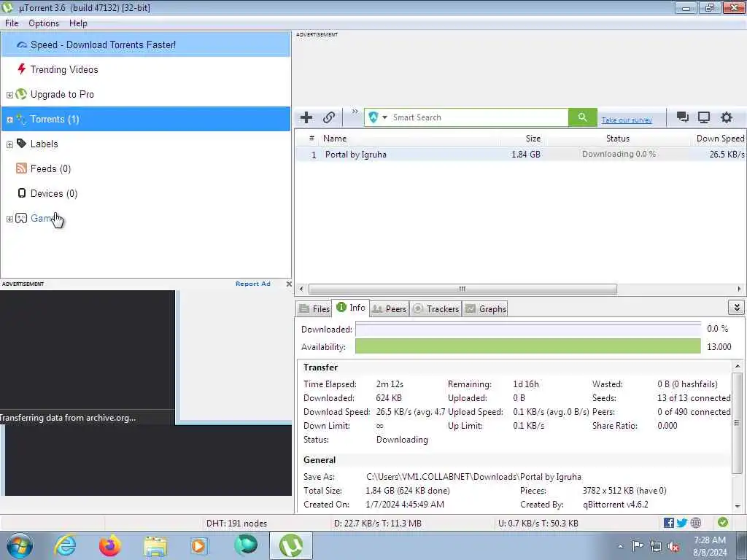Viewport: 747px width, 560px height.
Task: Click in the Smart Search field
Action: (x=479, y=117)
